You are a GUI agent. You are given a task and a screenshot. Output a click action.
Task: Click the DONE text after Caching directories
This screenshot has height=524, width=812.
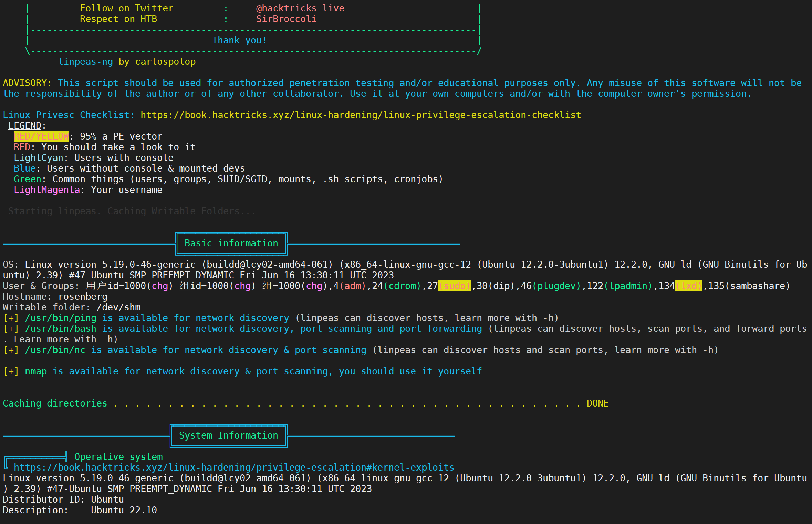(x=597, y=403)
